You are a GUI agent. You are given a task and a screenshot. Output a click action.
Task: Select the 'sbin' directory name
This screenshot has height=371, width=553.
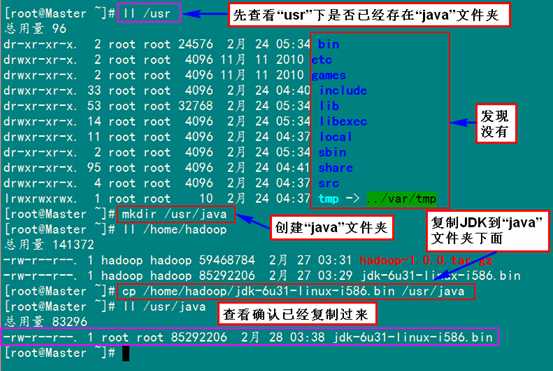point(333,152)
